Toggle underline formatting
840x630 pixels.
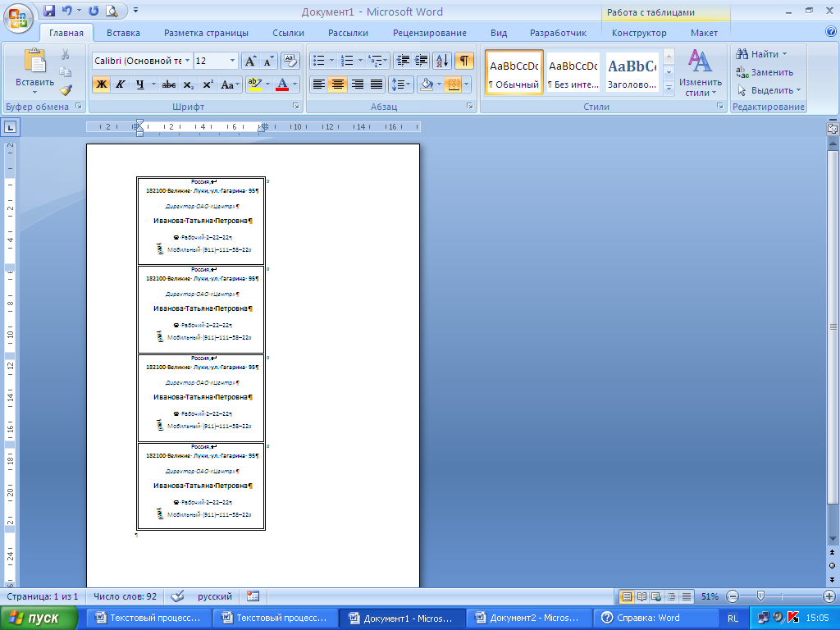point(139,84)
